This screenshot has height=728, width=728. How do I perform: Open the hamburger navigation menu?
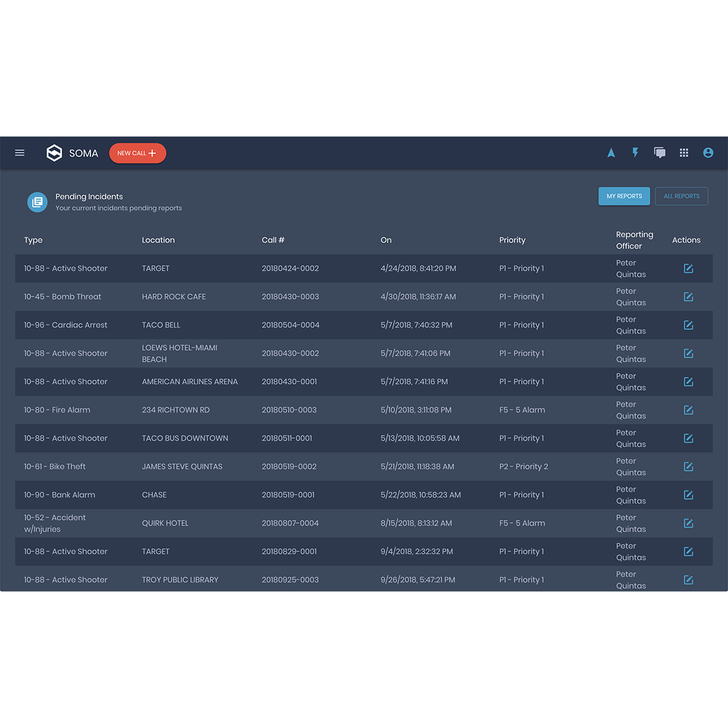pos(19,153)
